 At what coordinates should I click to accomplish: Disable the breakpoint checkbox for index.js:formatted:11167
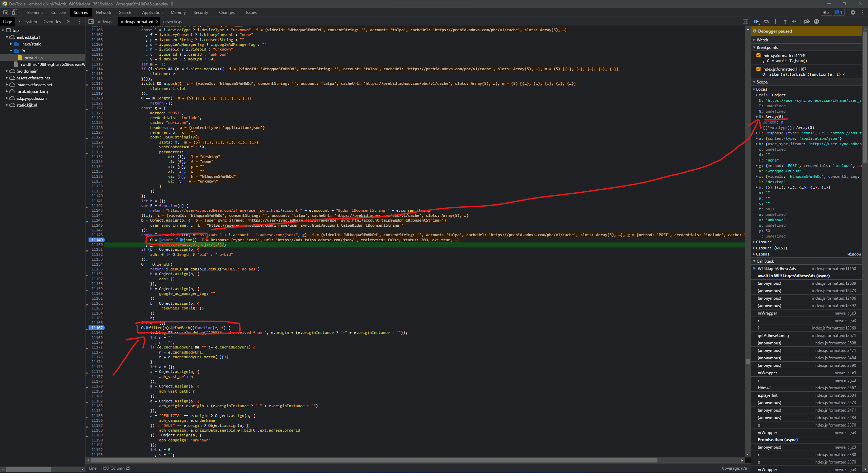(758, 69)
